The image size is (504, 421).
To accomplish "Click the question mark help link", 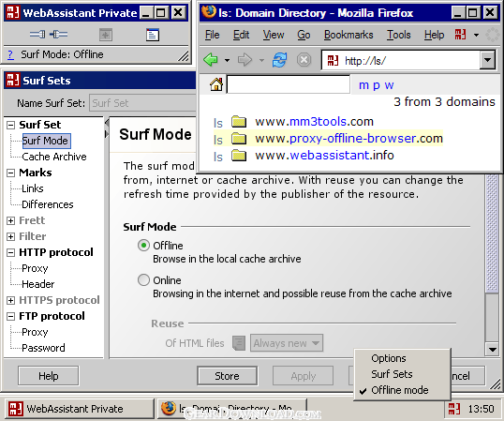I will [x=10, y=54].
